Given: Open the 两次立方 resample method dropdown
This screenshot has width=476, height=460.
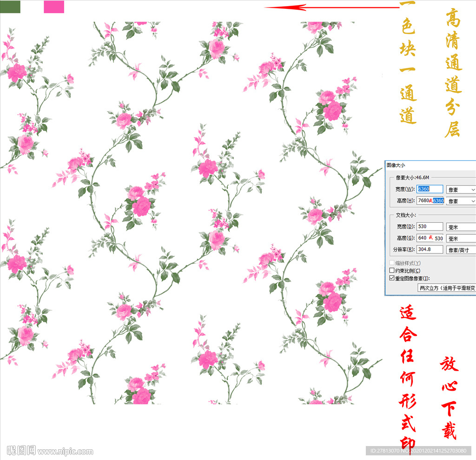Looking at the screenshot, I should coord(447,288).
